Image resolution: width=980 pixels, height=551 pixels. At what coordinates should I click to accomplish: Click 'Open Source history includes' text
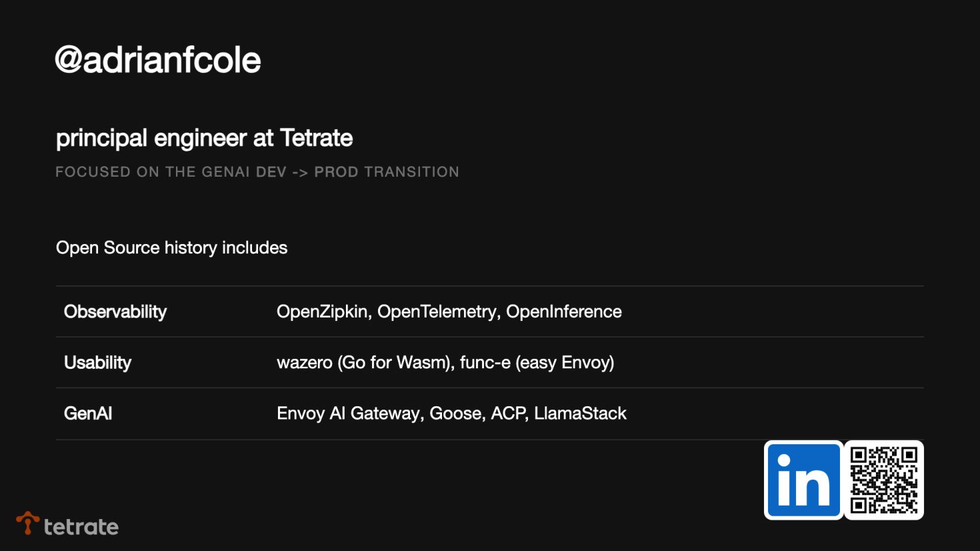coord(171,247)
